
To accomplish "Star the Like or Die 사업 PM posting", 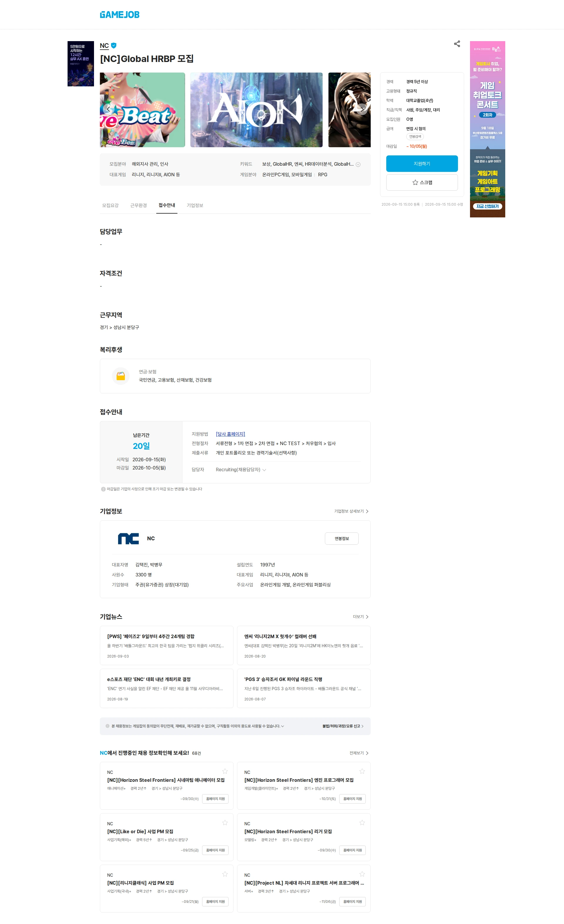I will click(x=225, y=823).
